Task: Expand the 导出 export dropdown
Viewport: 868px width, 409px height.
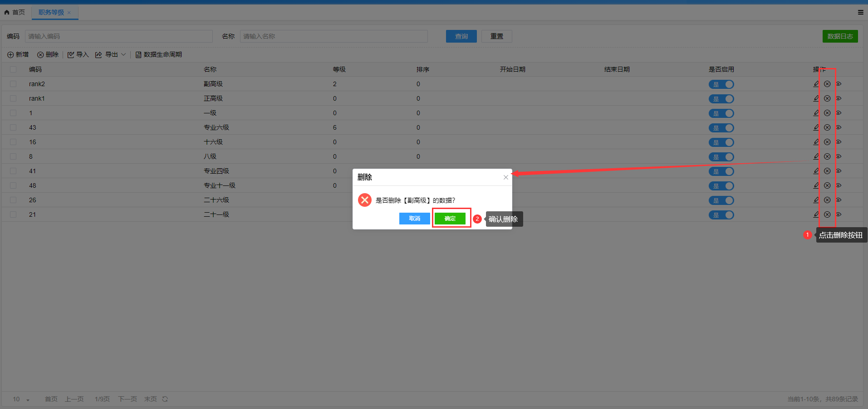Action: pos(111,54)
